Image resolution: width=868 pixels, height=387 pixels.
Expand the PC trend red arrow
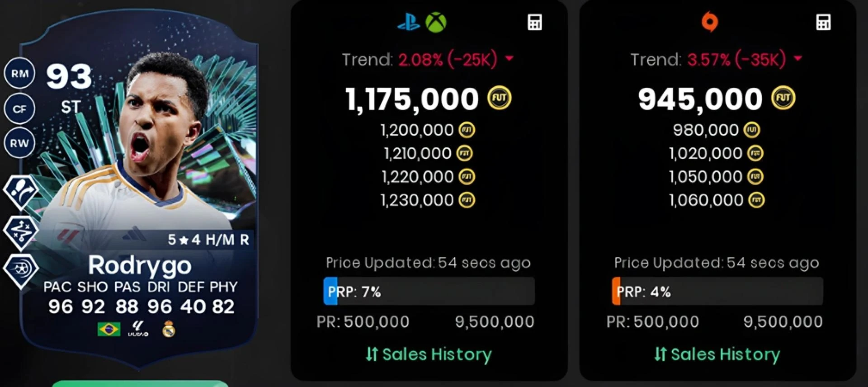(798, 58)
